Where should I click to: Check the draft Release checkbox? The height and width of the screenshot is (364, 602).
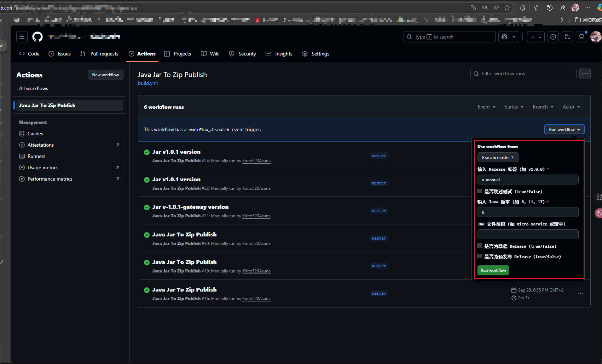click(480, 246)
